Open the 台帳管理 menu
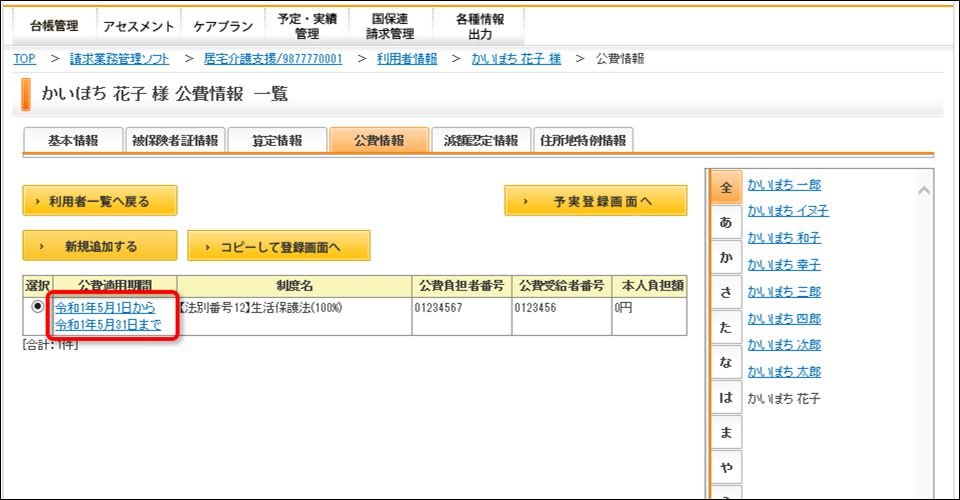Image resolution: width=960 pixels, height=500 pixels. click(54, 26)
